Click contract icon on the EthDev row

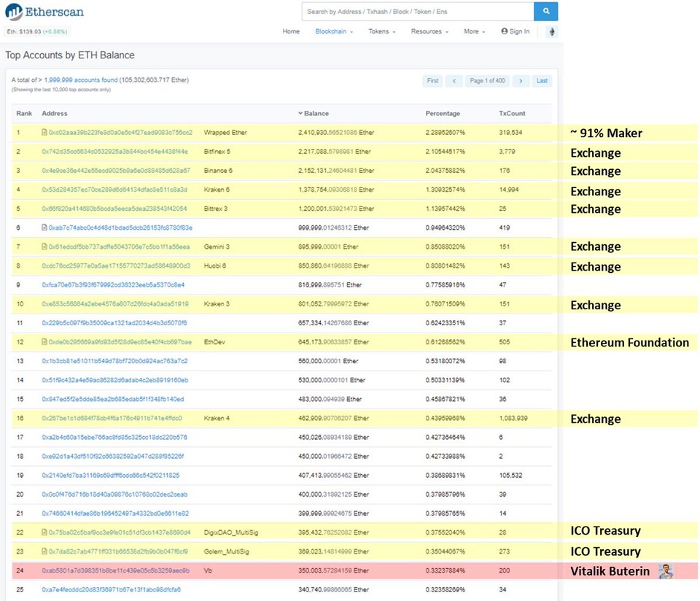(44, 342)
